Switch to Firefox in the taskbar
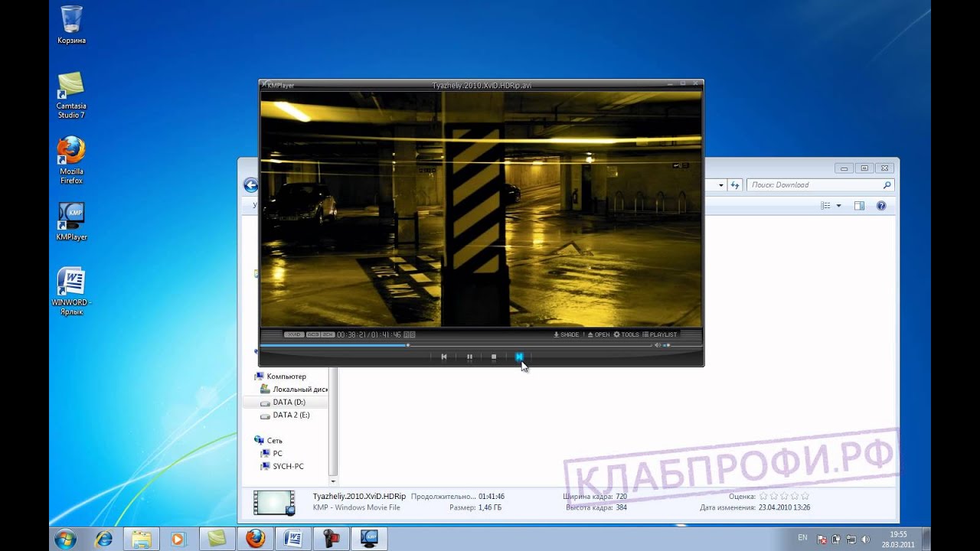This screenshot has width=980, height=551. pos(255,539)
